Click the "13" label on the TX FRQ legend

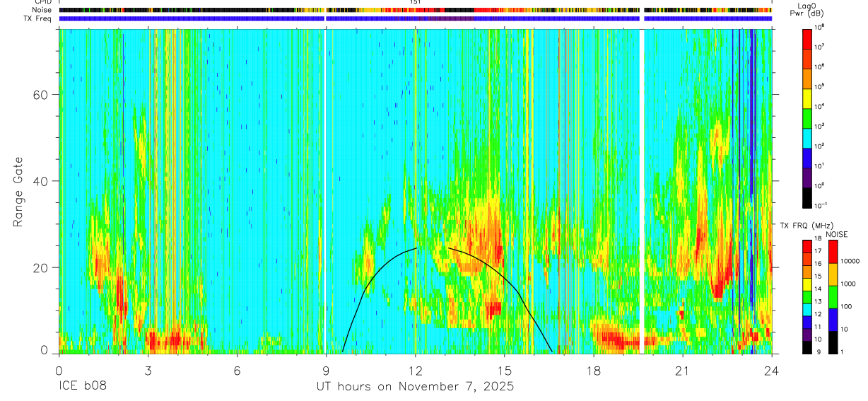pyautogui.click(x=819, y=301)
